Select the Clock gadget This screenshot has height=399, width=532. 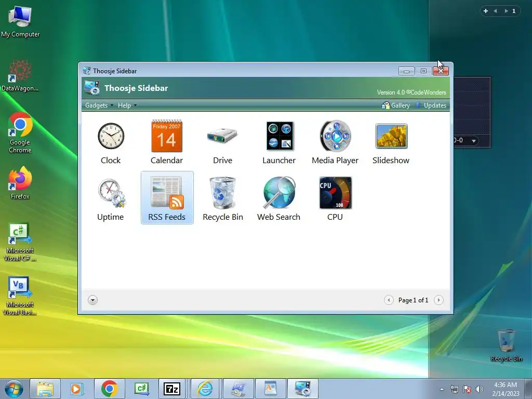tap(111, 142)
